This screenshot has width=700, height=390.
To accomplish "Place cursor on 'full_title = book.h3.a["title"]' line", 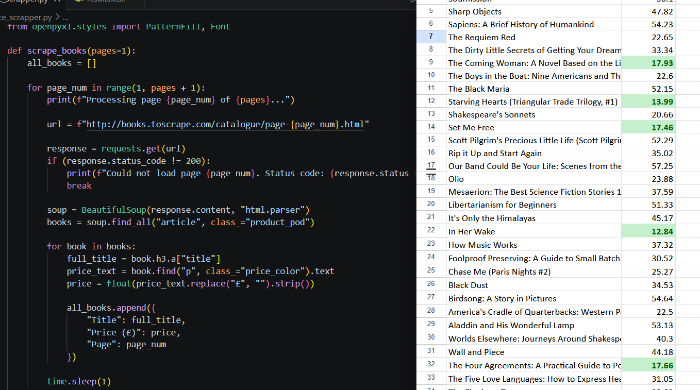I will 143,259.
